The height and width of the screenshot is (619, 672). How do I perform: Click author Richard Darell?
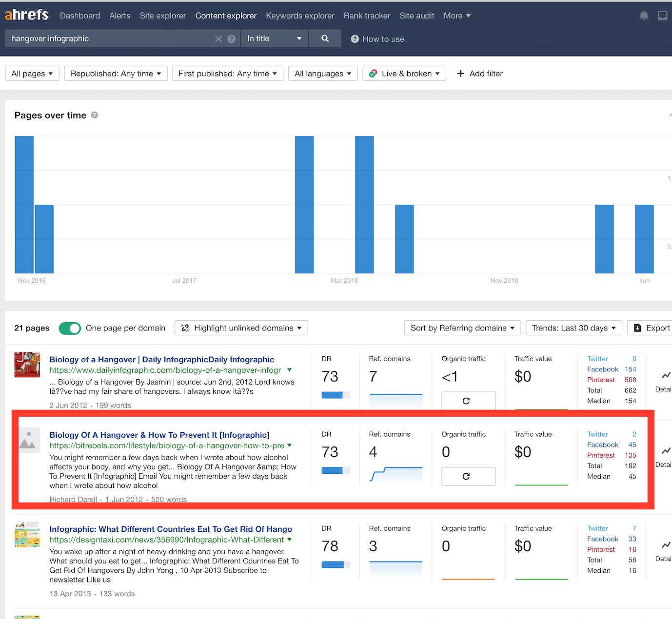click(x=73, y=500)
